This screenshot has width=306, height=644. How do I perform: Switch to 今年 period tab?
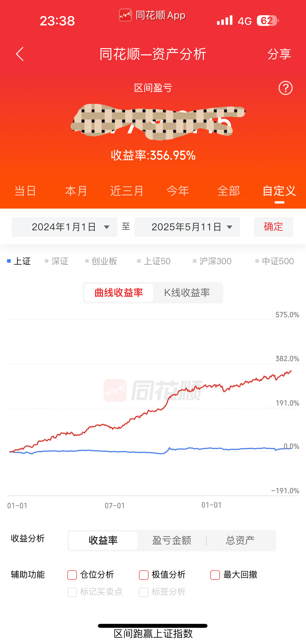pyautogui.click(x=178, y=191)
